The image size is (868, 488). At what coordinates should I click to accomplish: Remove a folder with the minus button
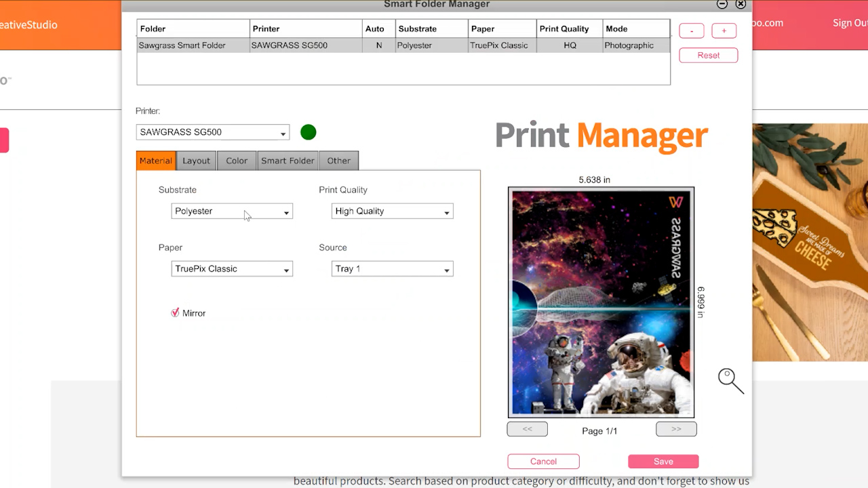click(692, 31)
